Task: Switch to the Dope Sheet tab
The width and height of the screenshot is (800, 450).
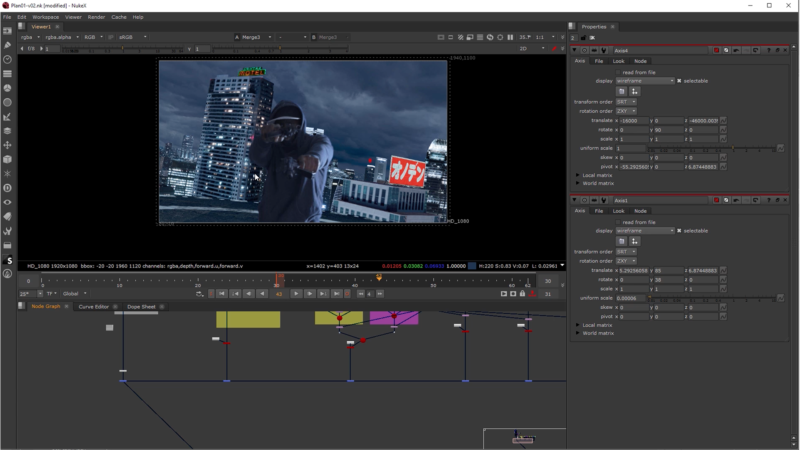Action: click(x=141, y=307)
